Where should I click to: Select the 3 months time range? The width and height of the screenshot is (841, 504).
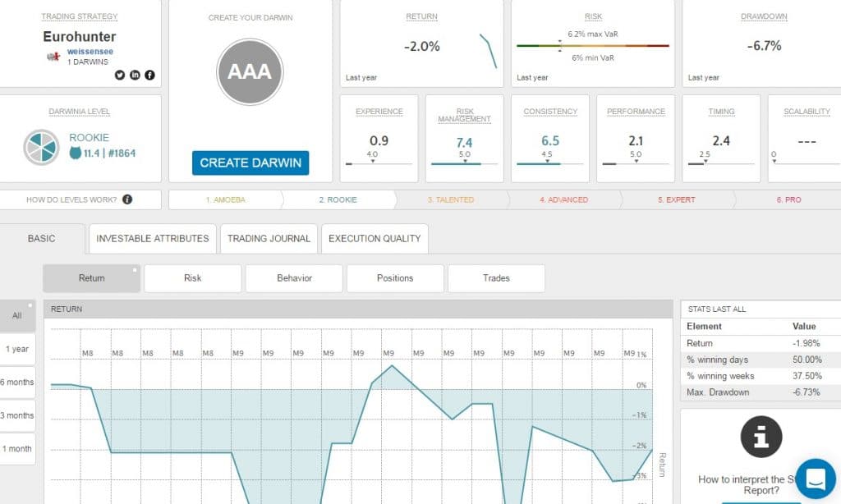pyautogui.click(x=17, y=415)
